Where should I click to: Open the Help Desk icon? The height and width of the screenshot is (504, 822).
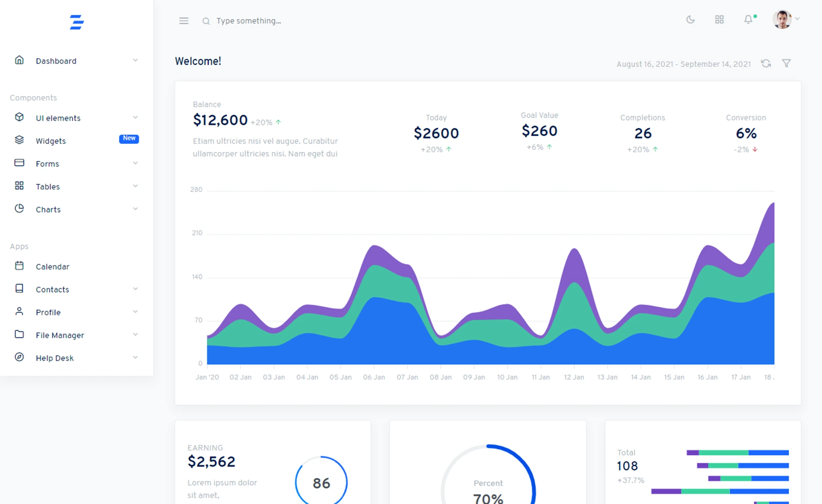point(19,357)
